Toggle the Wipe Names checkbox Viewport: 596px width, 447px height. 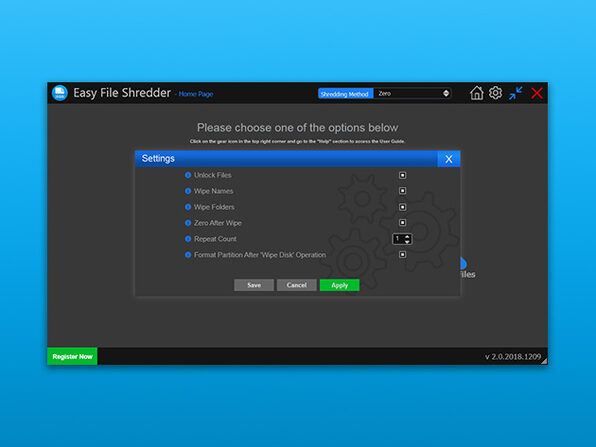click(402, 191)
